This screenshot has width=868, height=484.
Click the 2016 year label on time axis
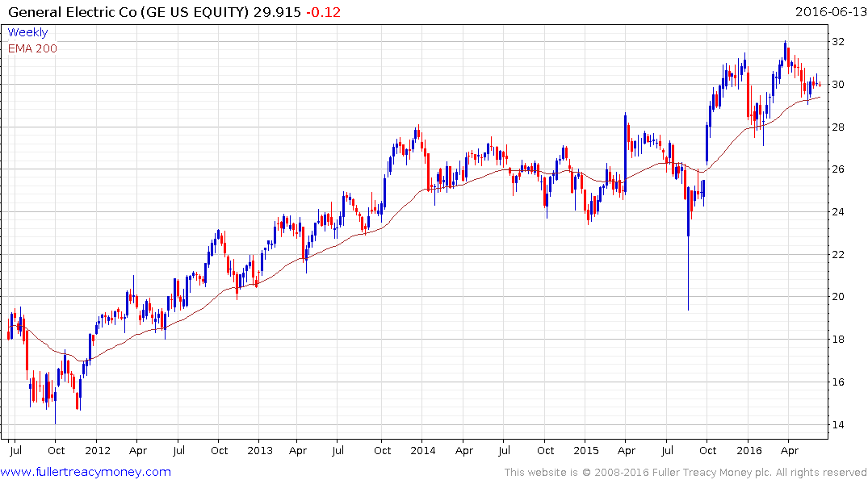(749, 450)
